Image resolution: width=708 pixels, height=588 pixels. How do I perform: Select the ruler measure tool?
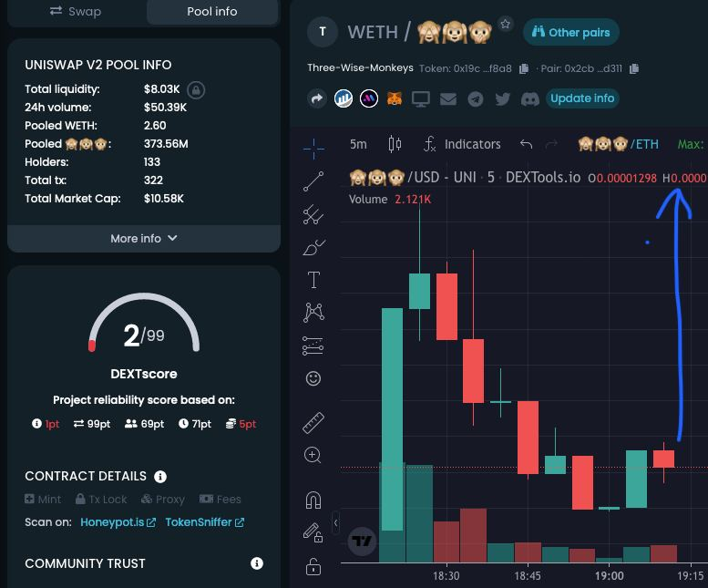[313, 423]
